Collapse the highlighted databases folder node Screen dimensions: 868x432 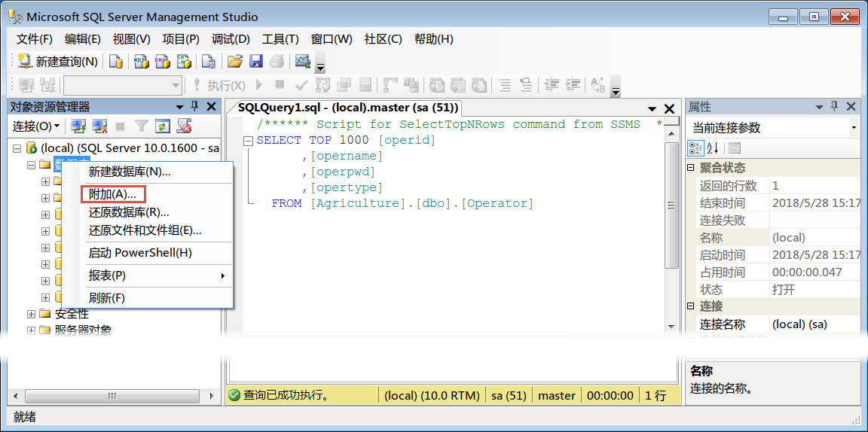[x=31, y=164]
